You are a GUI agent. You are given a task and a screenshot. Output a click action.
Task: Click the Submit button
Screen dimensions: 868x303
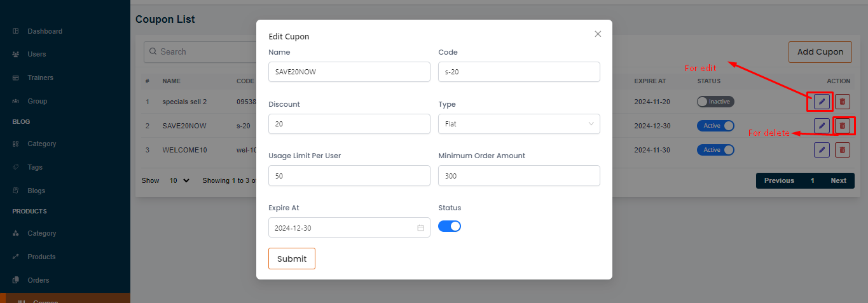[x=292, y=259]
